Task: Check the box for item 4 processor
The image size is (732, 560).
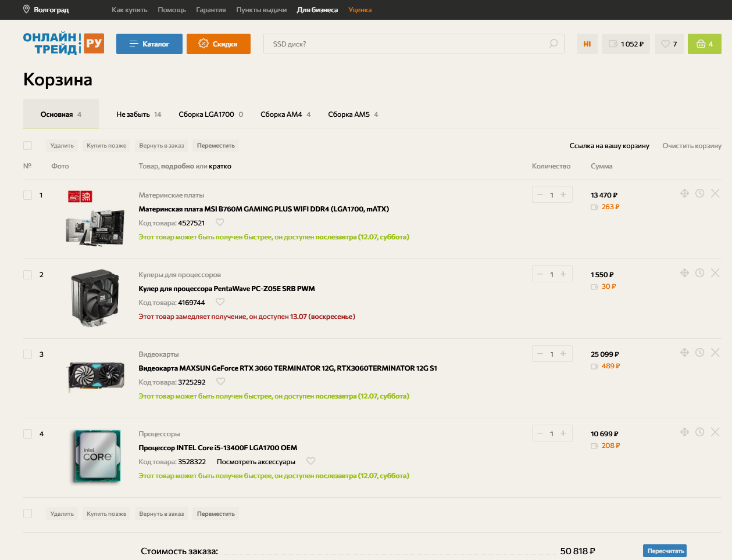Action: click(27, 434)
